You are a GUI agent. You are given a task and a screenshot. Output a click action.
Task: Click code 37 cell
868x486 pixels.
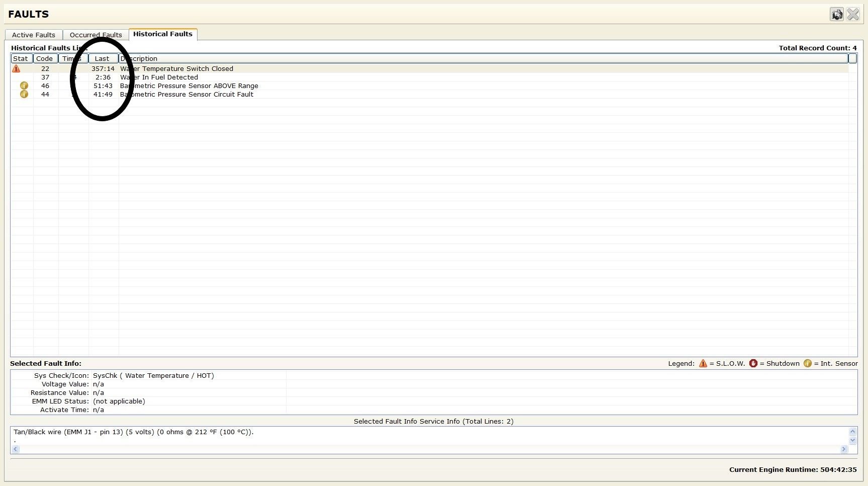[45, 77]
